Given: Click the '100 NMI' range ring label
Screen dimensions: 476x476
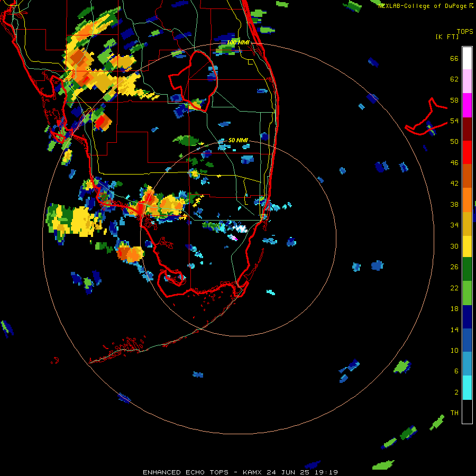Looking at the screenshot, I should (239, 42).
